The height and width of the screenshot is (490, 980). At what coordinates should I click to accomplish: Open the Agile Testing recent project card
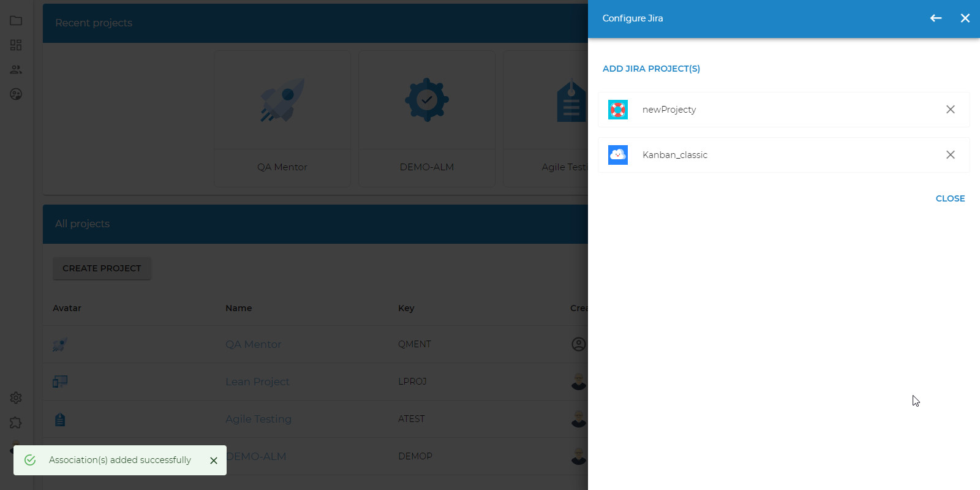pyautogui.click(x=545, y=119)
